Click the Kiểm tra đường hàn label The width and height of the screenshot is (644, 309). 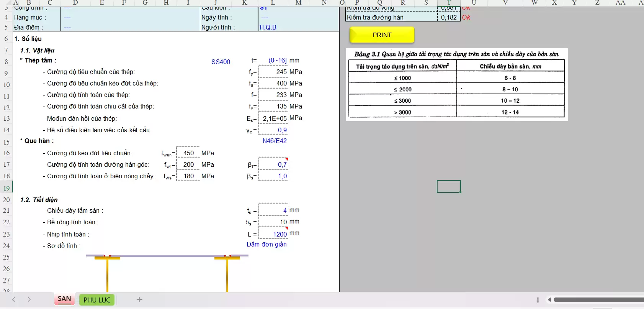(375, 17)
